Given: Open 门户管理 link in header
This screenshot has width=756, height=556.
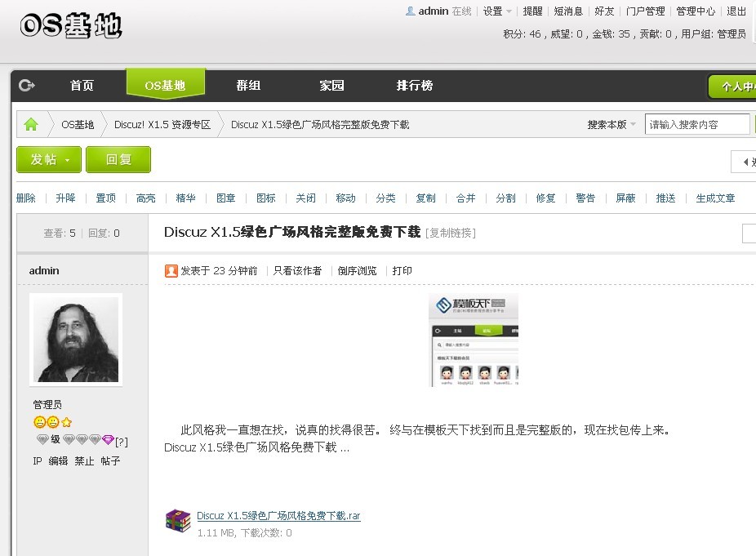Looking at the screenshot, I should point(645,11).
